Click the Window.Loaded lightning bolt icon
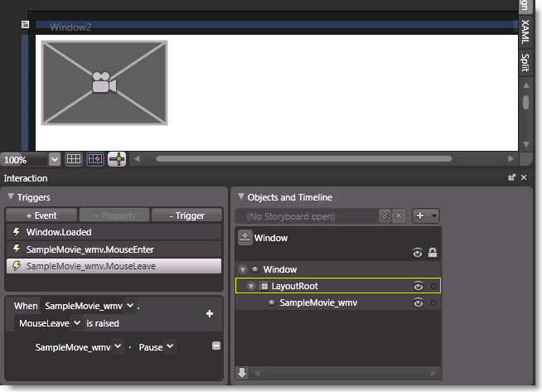 pos(17,231)
